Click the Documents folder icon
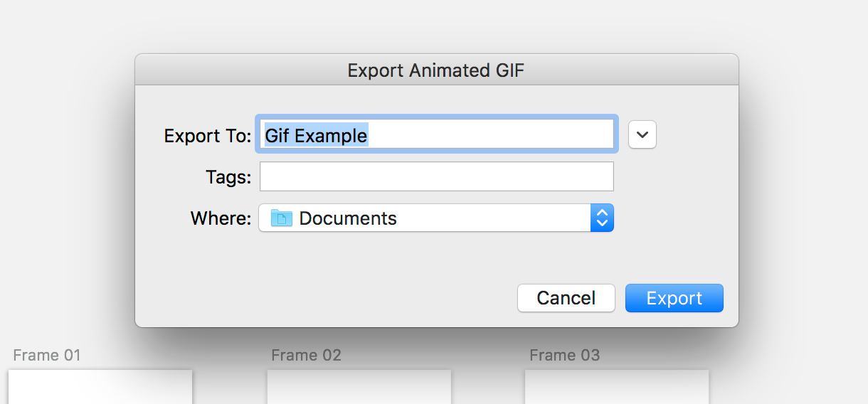 [282, 218]
